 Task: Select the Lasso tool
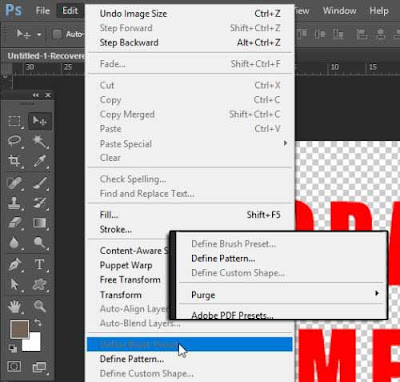(x=14, y=141)
